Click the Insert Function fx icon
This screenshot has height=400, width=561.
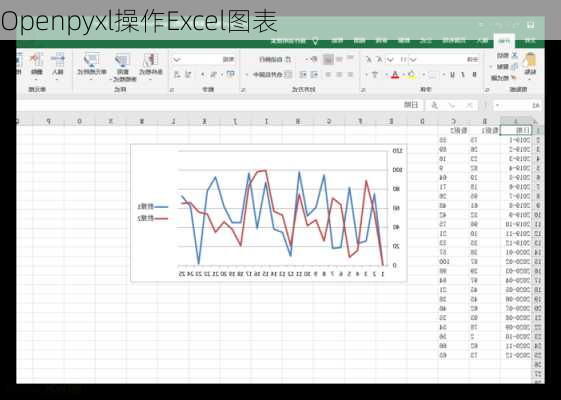(x=434, y=105)
